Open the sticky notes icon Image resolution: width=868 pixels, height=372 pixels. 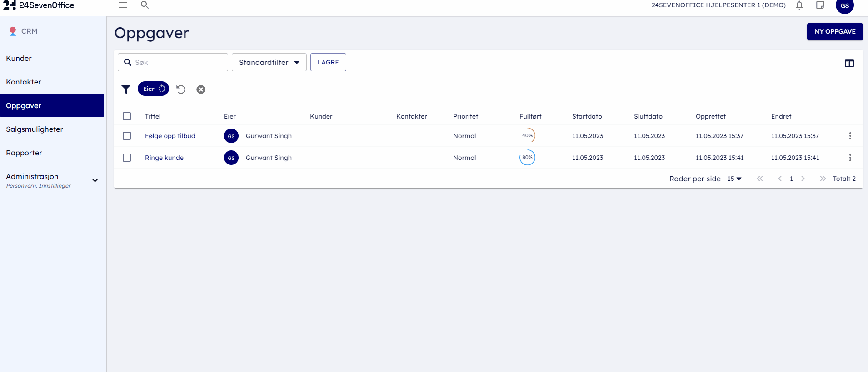[820, 5]
